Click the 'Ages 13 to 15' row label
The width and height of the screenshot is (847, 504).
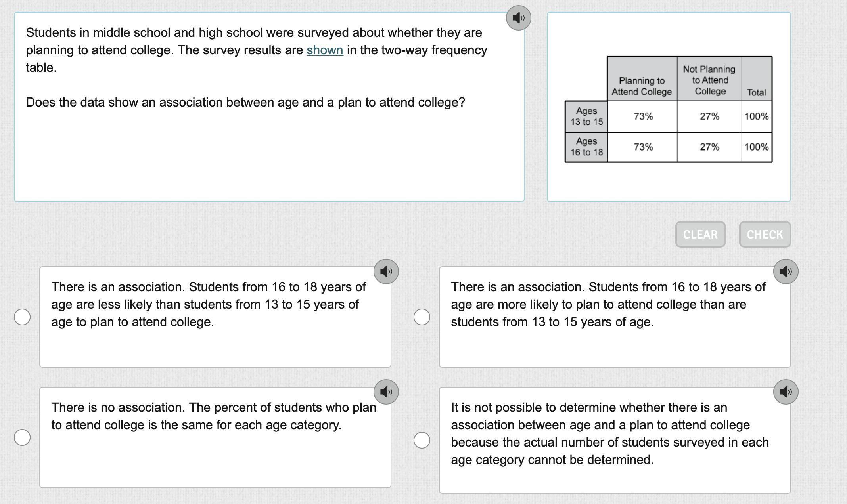(586, 116)
